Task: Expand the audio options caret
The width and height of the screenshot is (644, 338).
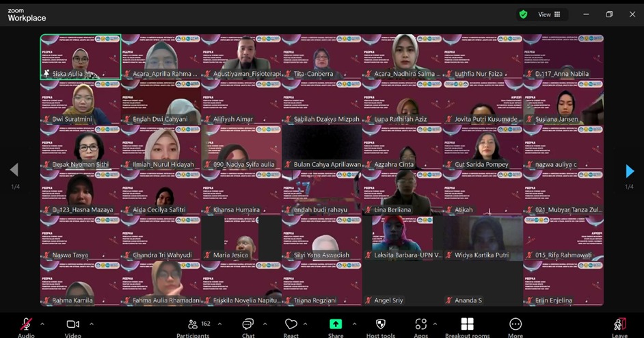Action: click(42, 324)
